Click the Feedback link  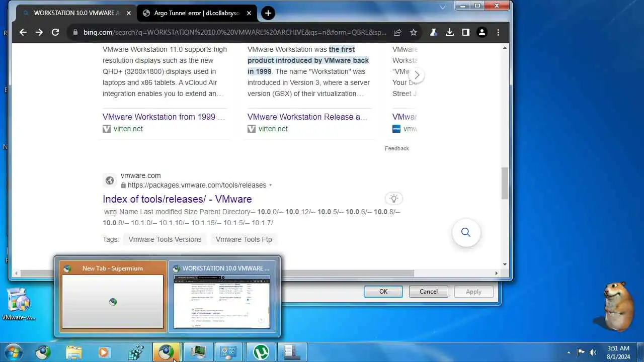pyautogui.click(x=397, y=148)
